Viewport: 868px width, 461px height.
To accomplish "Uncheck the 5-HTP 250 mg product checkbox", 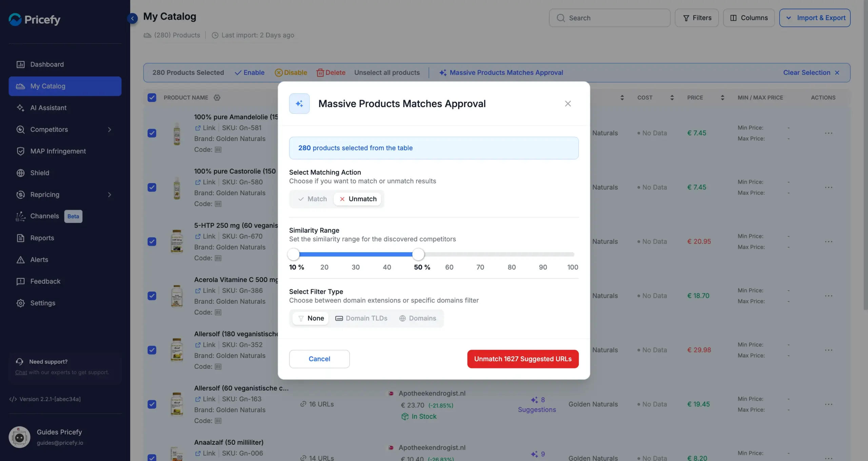I will click(x=152, y=242).
